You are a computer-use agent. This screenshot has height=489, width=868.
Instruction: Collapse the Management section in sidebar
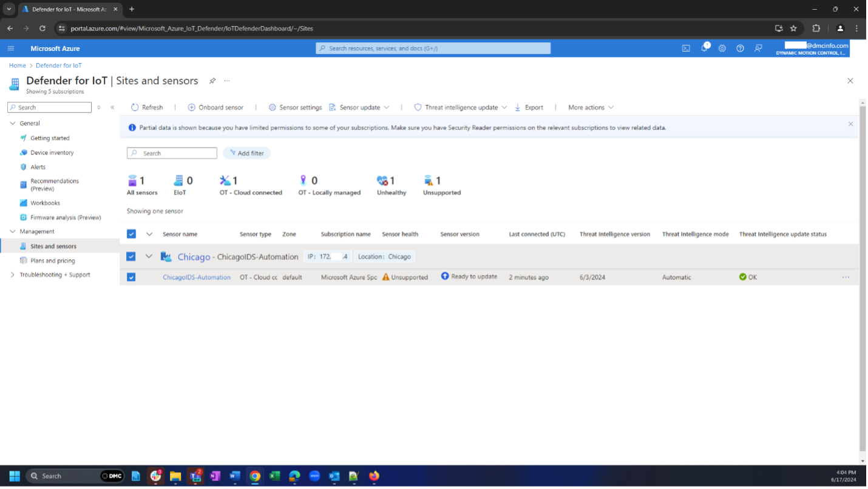13,232
